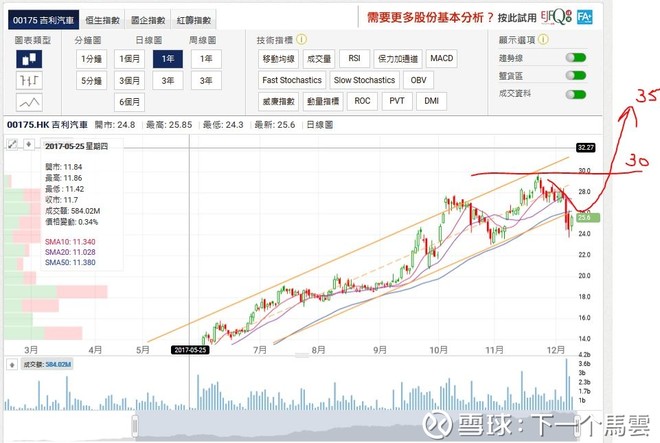Toggle the 趨勢線 switch
The height and width of the screenshot is (443, 660).
click(x=576, y=58)
